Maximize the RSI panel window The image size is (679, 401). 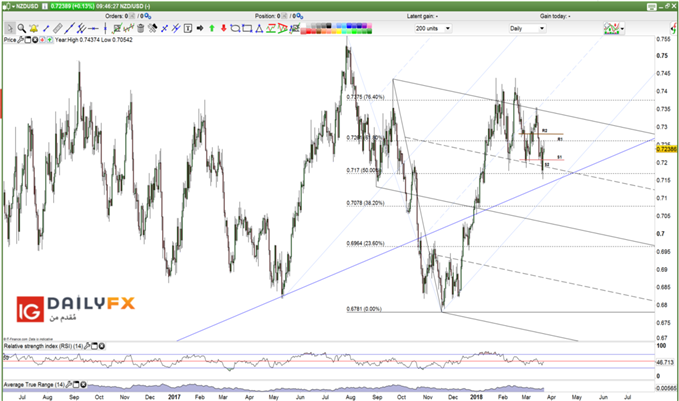pyautogui.click(x=94, y=346)
